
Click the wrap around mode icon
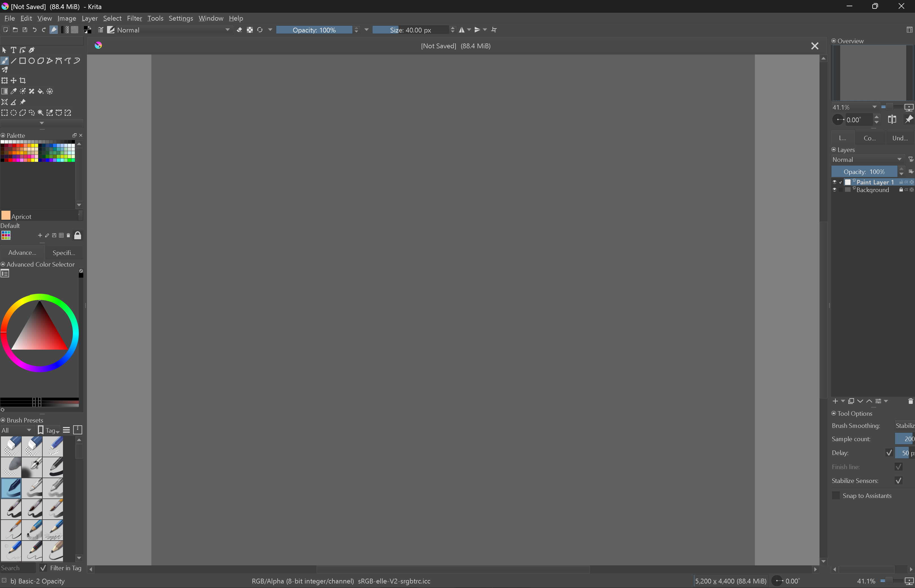click(494, 30)
